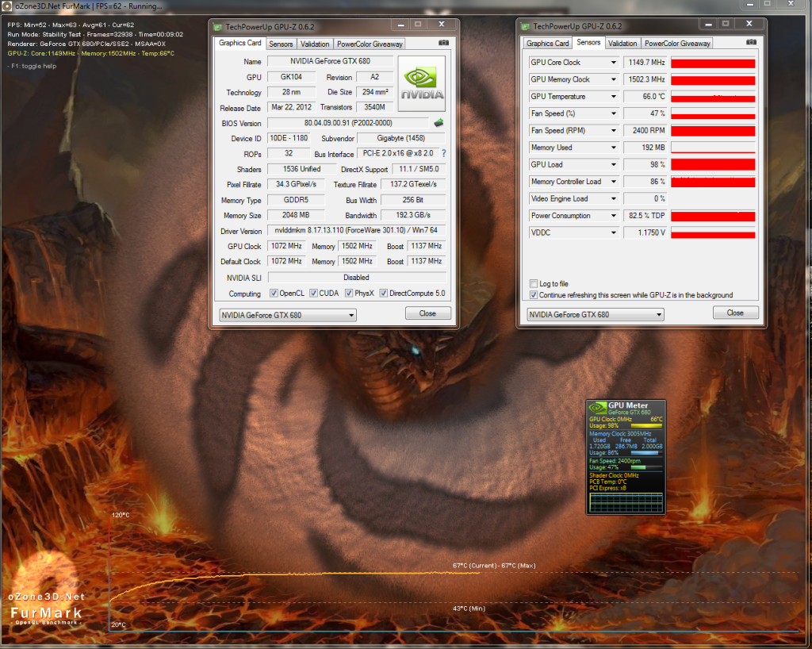Enable the Log to file checkbox

(534, 283)
